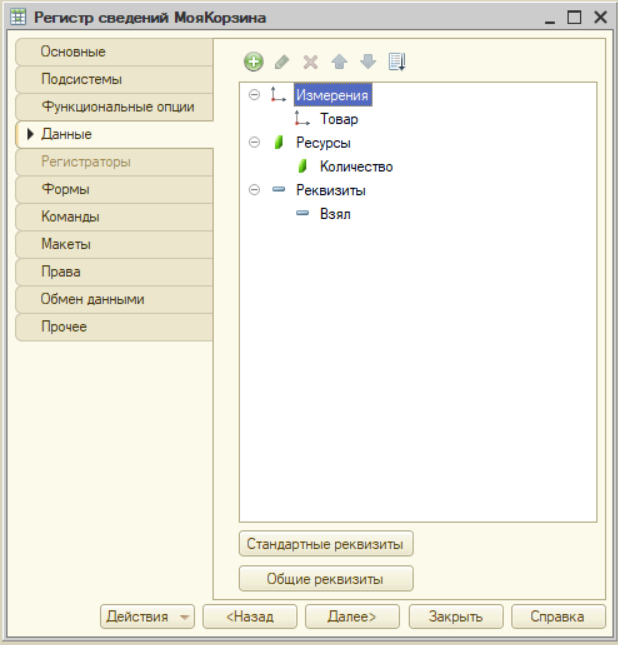
Task: Click the green Add item toolbar icon
Action: pyautogui.click(x=253, y=62)
